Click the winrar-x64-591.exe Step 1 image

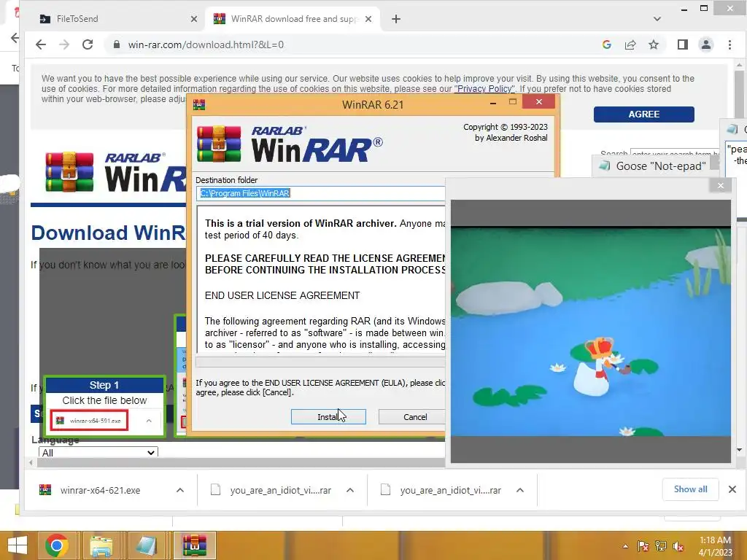(x=90, y=421)
